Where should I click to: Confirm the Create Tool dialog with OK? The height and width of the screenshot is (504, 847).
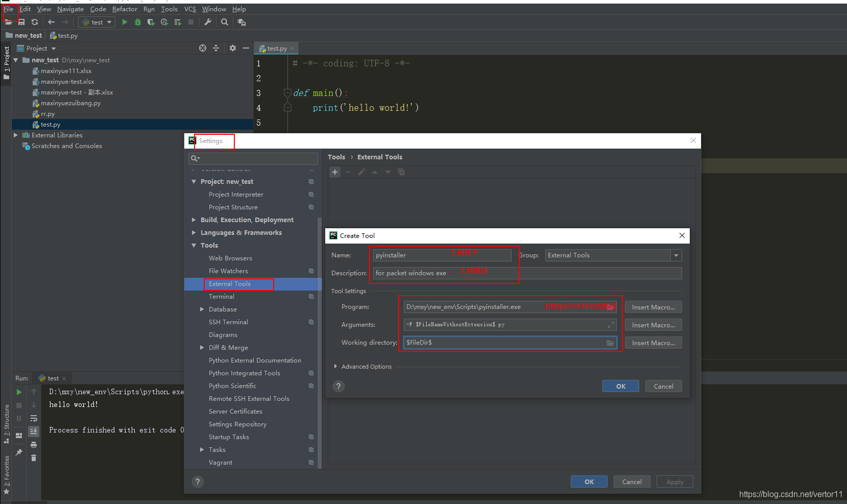tap(620, 386)
